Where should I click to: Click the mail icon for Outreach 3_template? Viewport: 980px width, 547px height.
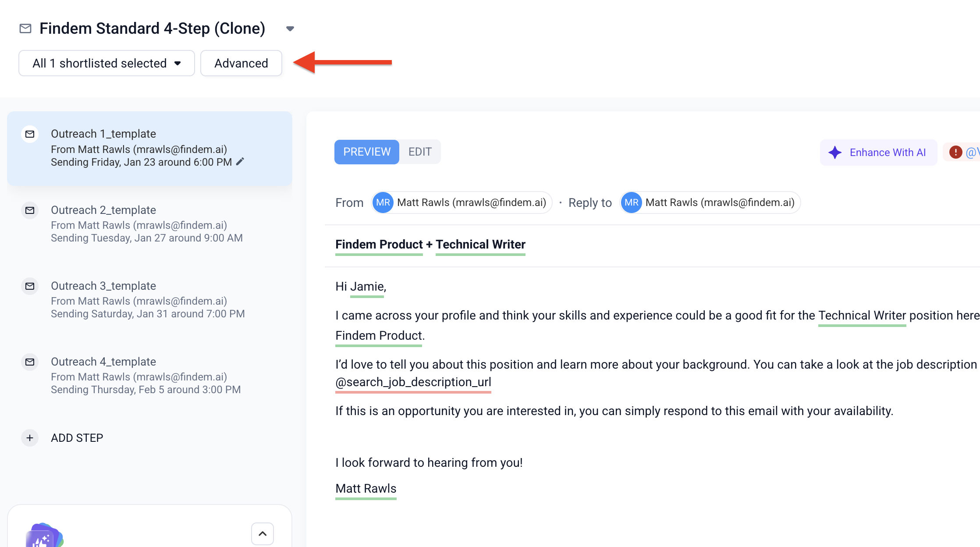tap(30, 286)
